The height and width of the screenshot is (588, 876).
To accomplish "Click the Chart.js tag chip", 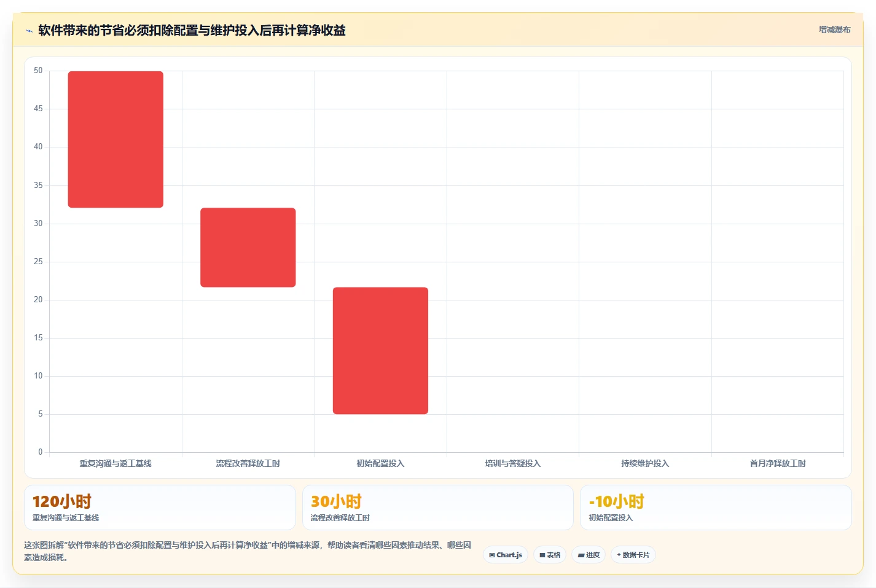I will [x=506, y=555].
